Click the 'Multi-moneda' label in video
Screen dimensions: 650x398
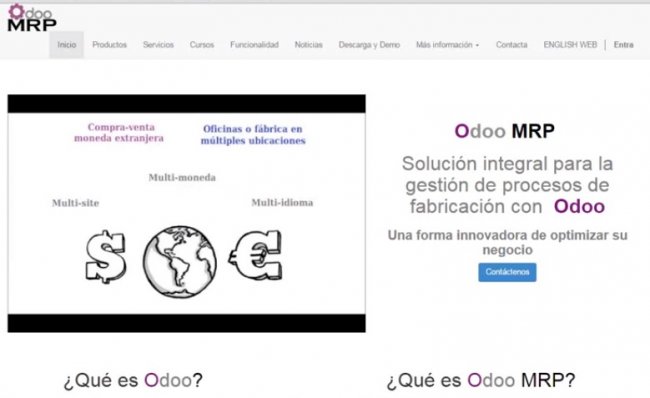tap(182, 177)
